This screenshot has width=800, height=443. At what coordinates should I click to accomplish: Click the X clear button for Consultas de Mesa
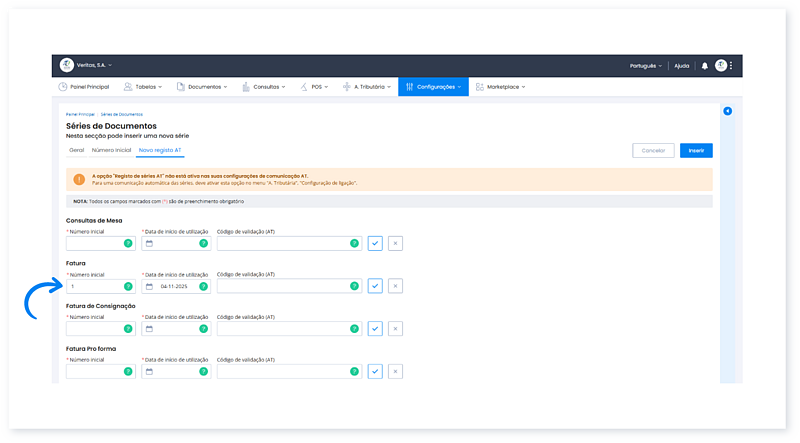tap(395, 243)
